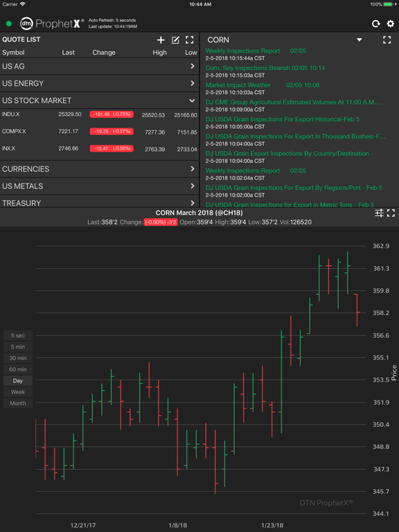Expand the US AG group
399x532 pixels.
coord(100,66)
